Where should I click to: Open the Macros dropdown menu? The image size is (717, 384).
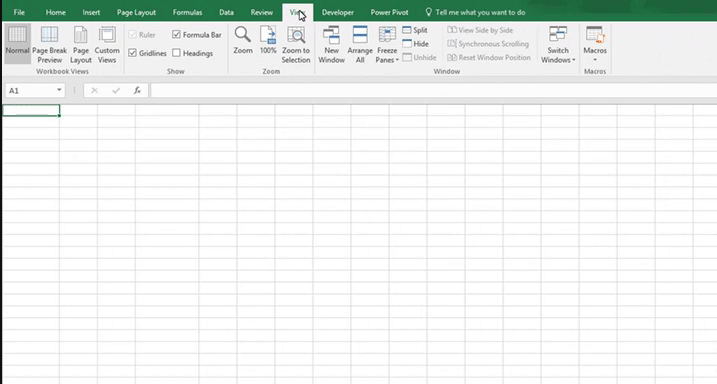[x=595, y=45]
